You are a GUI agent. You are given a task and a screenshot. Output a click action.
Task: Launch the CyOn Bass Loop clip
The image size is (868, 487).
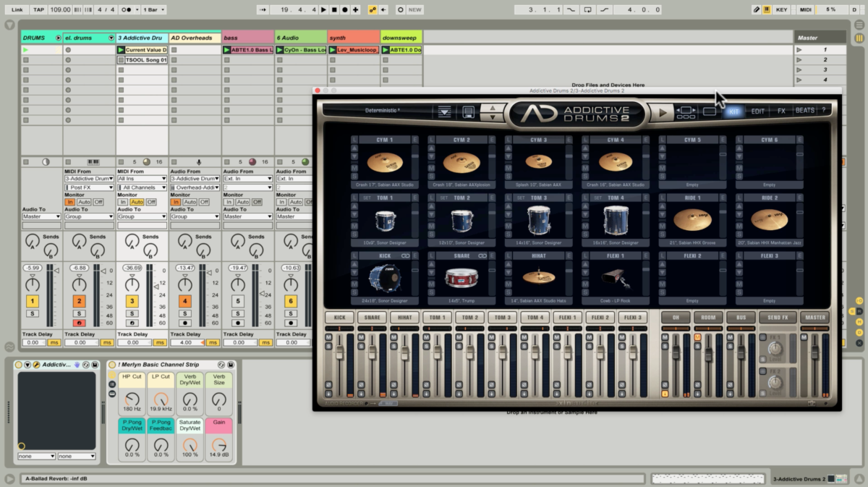(280, 50)
